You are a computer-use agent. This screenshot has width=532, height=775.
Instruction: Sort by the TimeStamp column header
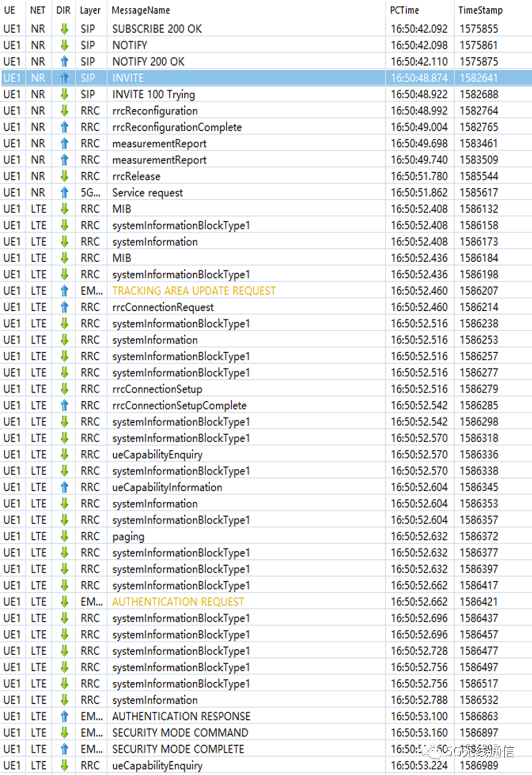[481, 10]
